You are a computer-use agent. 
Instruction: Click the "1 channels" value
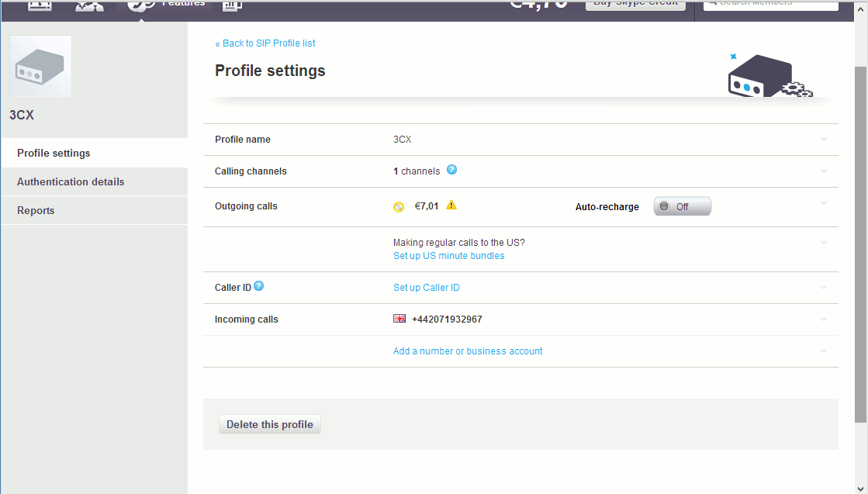(x=417, y=171)
